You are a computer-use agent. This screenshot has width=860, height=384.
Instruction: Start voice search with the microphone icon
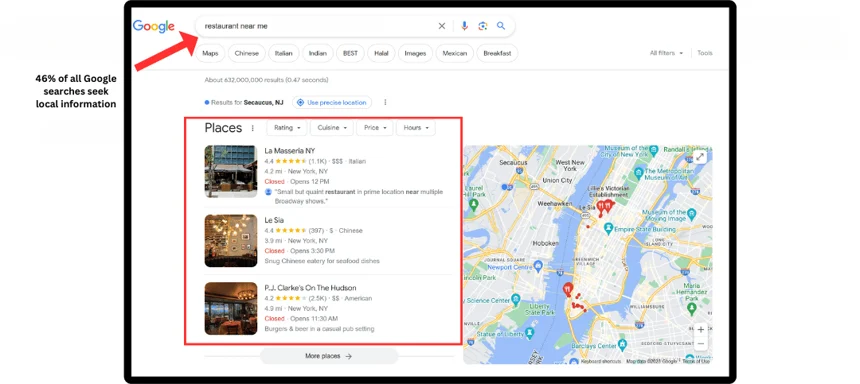pyautogui.click(x=465, y=26)
